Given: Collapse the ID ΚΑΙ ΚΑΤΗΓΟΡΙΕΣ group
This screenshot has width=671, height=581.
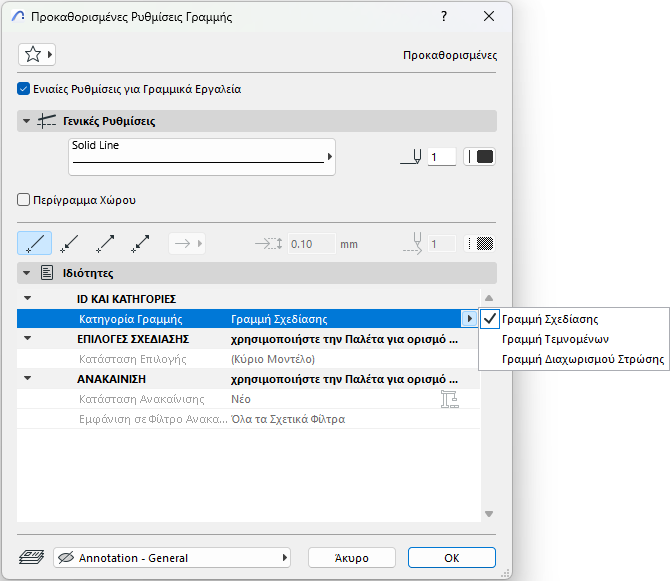Looking at the screenshot, I should tap(27, 298).
